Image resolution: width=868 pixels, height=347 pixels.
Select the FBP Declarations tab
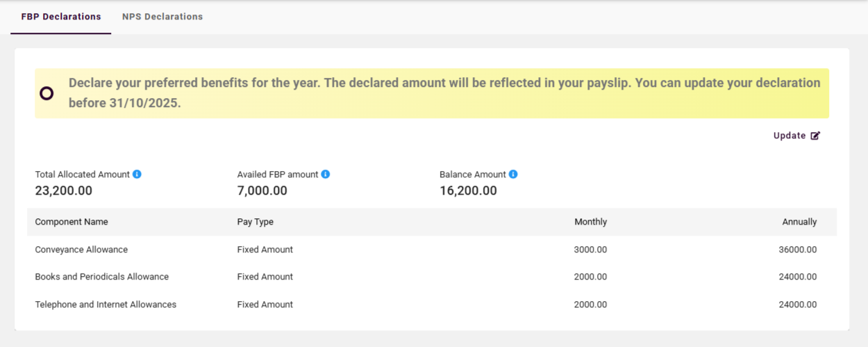tap(61, 17)
